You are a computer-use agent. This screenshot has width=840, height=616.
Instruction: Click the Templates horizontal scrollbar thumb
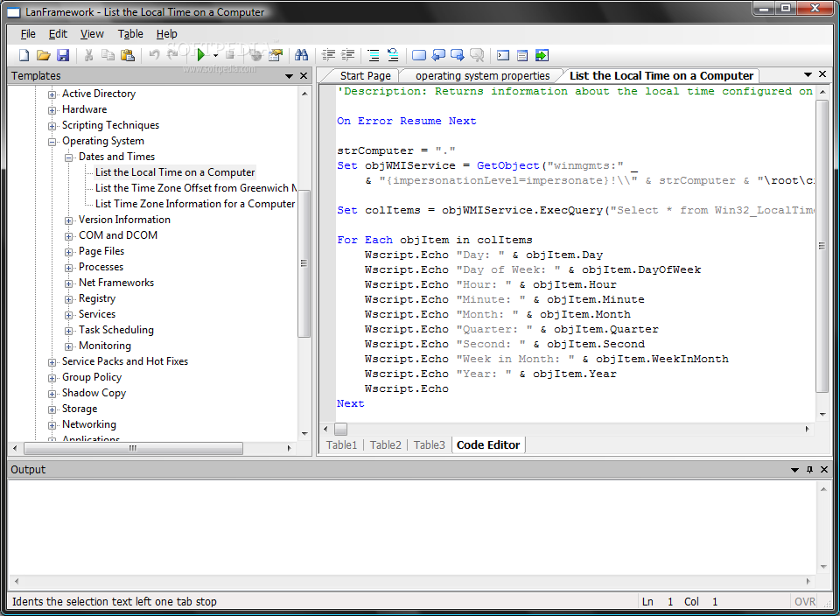pyautogui.click(x=133, y=448)
